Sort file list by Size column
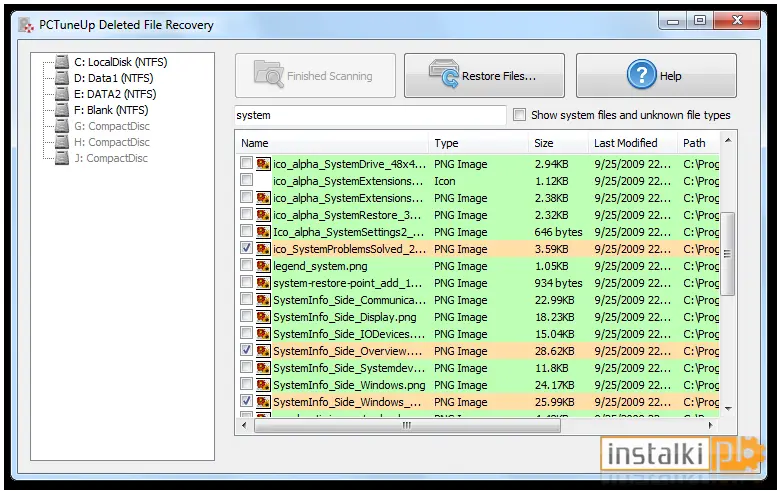Screen dimensions: 778x491 (x=558, y=143)
